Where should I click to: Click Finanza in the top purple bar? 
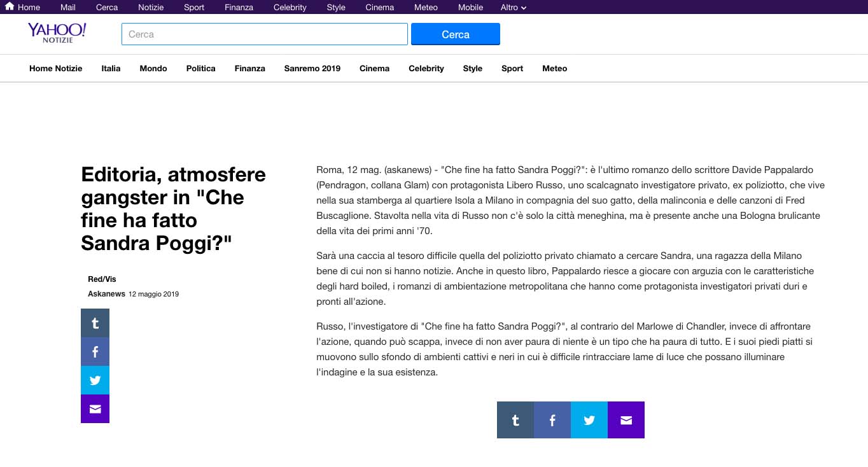pos(239,8)
